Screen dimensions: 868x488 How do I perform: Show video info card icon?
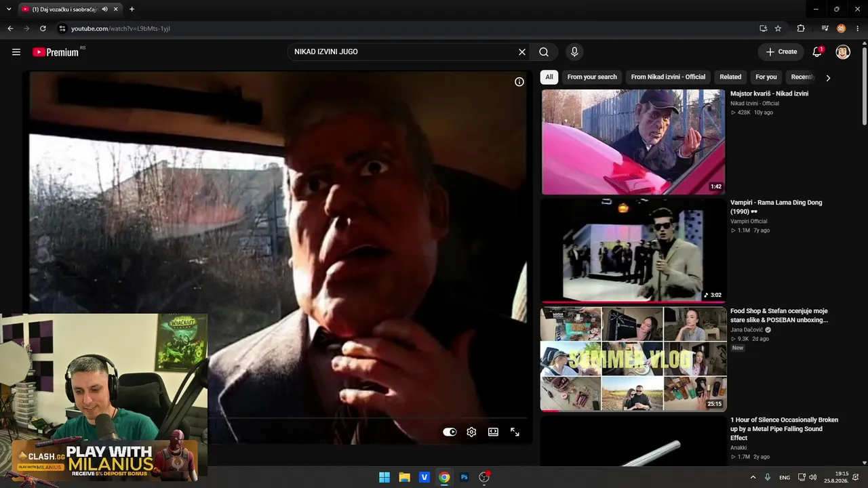519,82
